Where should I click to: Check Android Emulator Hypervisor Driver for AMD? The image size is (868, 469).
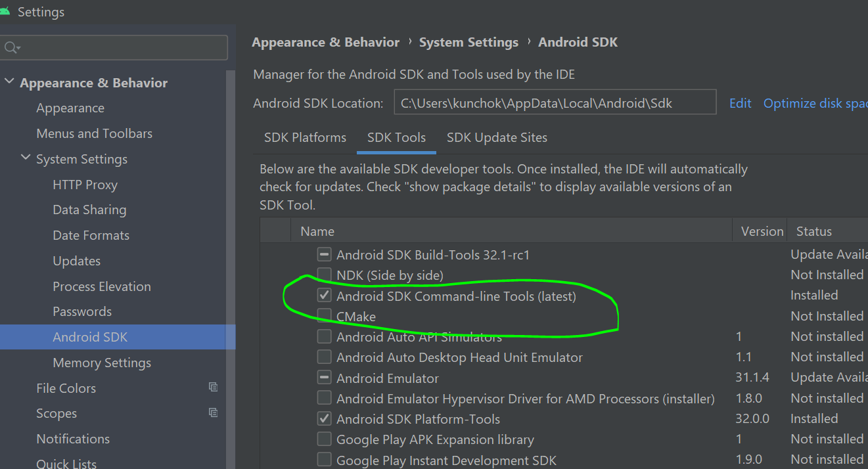pyautogui.click(x=324, y=398)
